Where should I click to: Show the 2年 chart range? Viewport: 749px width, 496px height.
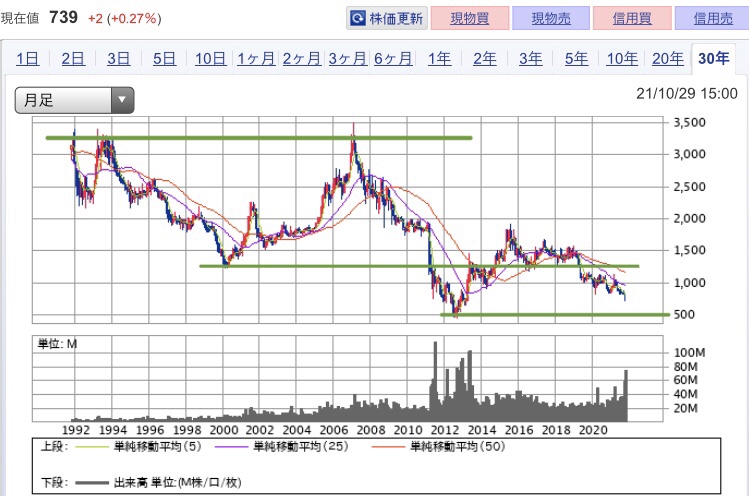pyautogui.click(x=485, y=58)
